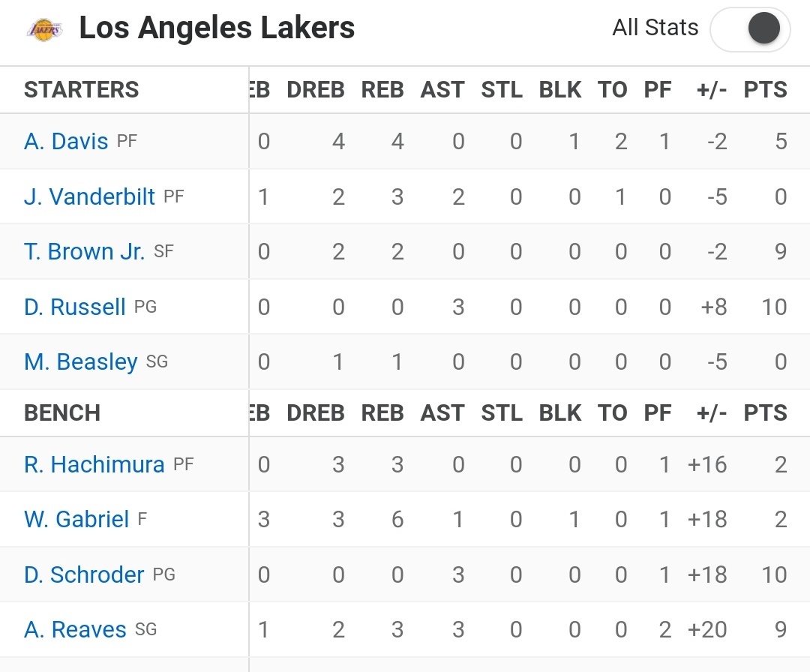Select the bench STL column header
Viewport: 810px width, 672px height.
[x=502, y=413]
